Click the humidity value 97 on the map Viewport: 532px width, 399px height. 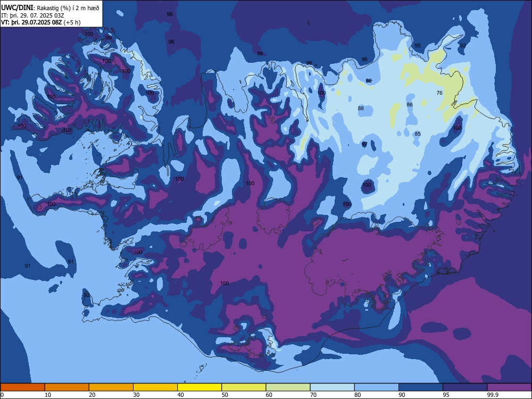[x=365, y=144]
